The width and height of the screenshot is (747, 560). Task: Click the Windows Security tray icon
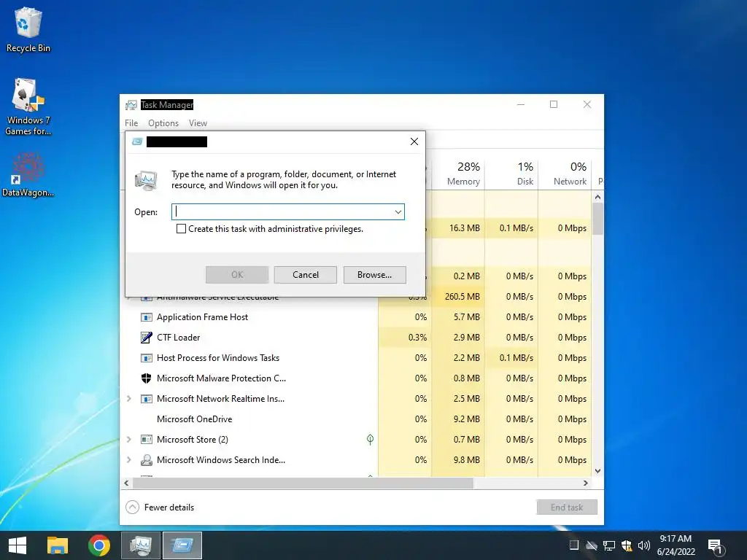click(x=627, y=545)
